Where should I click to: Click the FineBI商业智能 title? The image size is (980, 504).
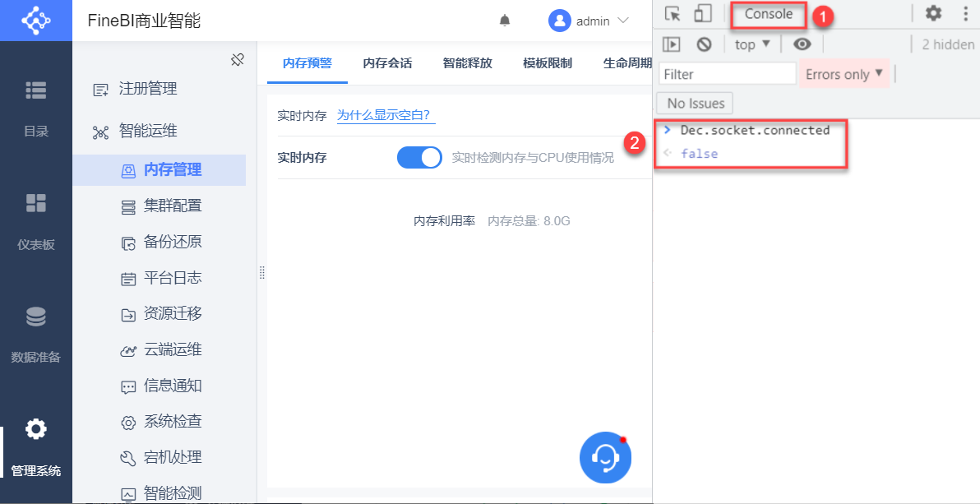click(x=145, y=21)
